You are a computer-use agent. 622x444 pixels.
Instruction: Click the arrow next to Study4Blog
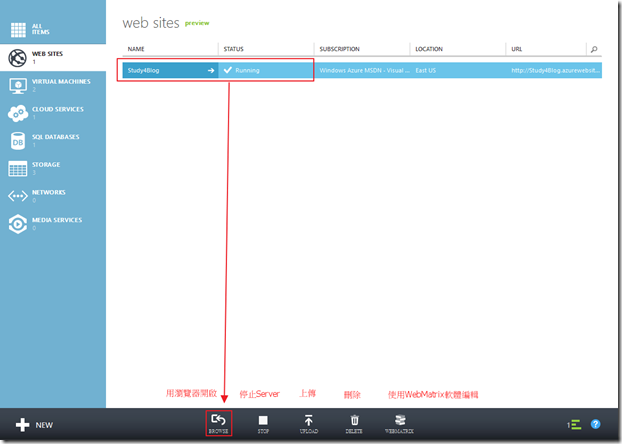point(211,71)
